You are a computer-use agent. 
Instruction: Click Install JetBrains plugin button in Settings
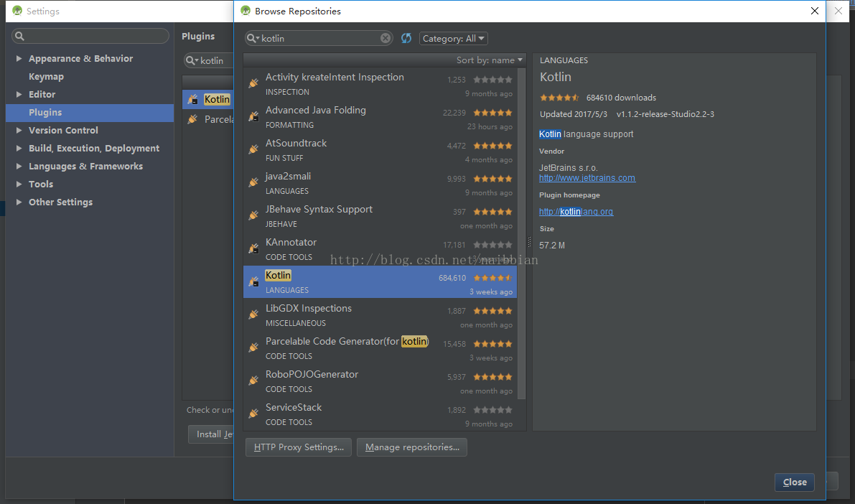pyautogui.click(x=211, y=434)
